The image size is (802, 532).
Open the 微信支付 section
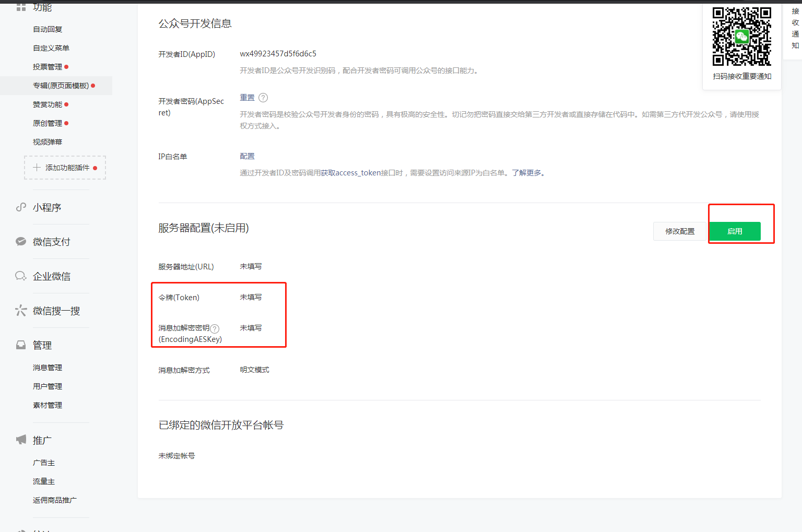pyautogui.click(x=52, y=242)
